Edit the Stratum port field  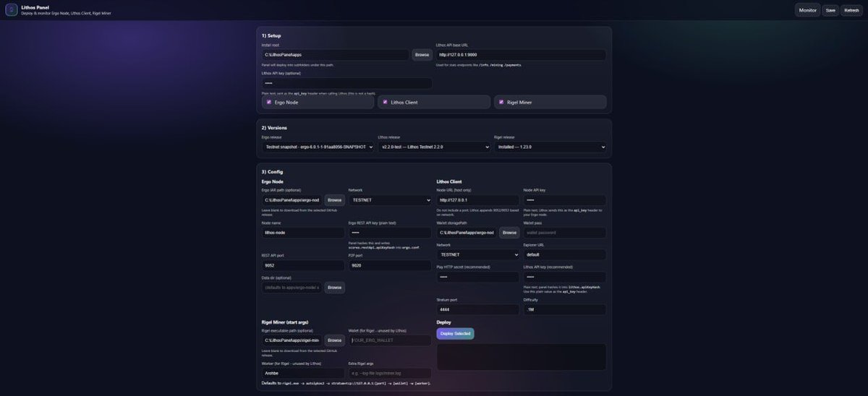coord(478,309)
